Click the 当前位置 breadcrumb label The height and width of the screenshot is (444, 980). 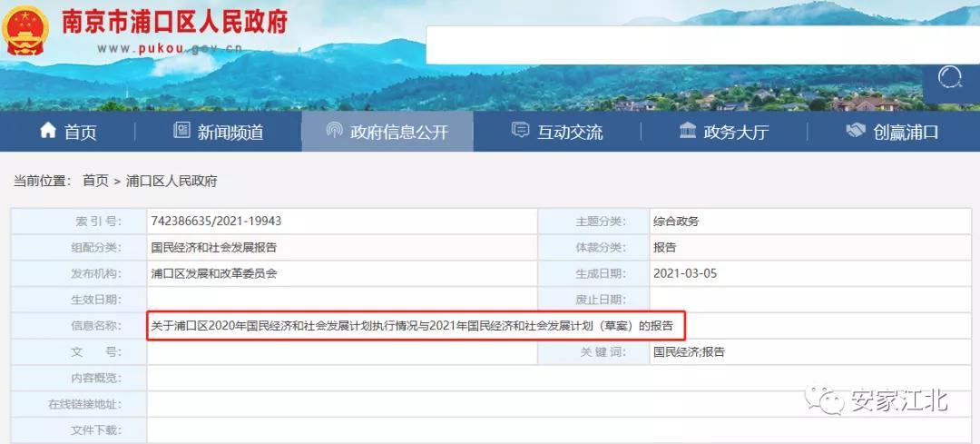click(43, 182)
